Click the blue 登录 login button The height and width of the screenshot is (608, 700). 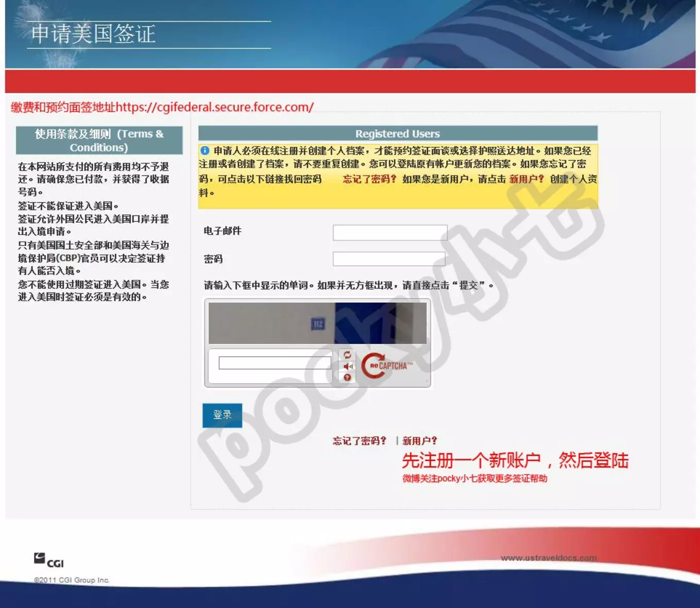[x=222, y=415]
